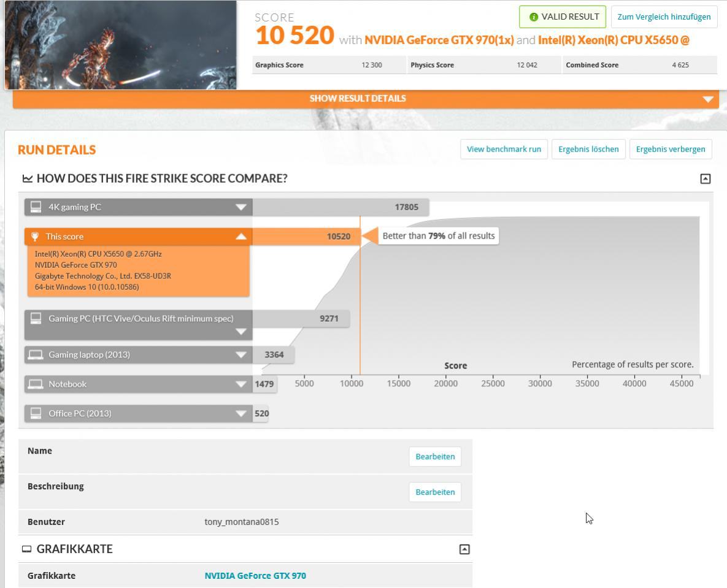Screen dimensions: 727x588
Task: Click Ergebnis verbergen button
Action: (671, 149)
